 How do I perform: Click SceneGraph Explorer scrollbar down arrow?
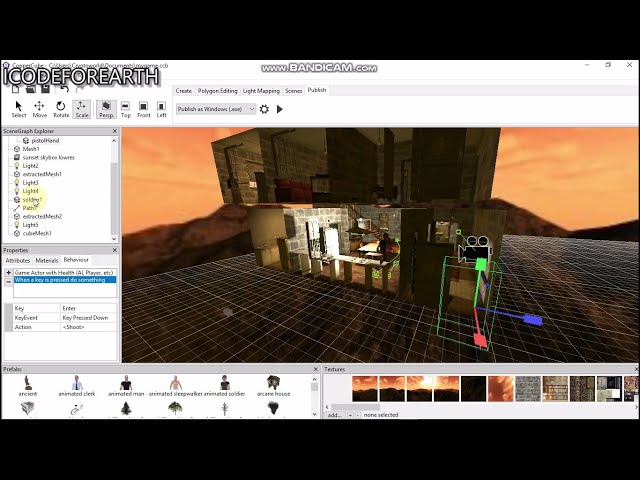(114, 239)
